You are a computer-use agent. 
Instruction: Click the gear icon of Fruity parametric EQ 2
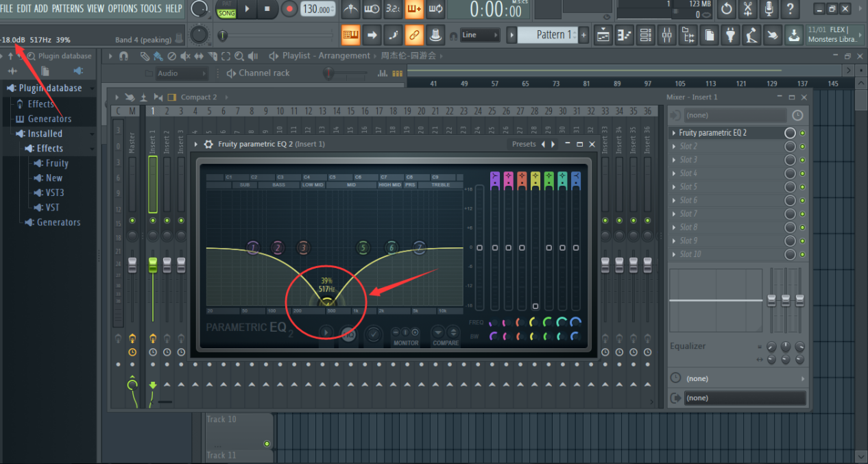tap(208, 144)
